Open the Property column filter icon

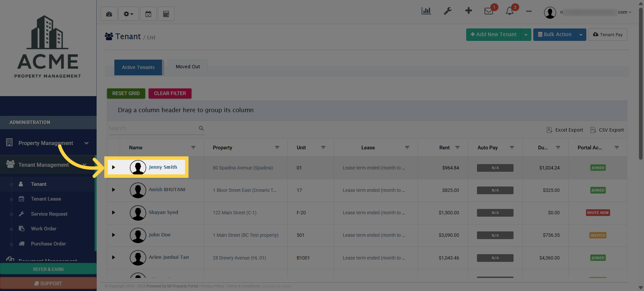[277, 147]
